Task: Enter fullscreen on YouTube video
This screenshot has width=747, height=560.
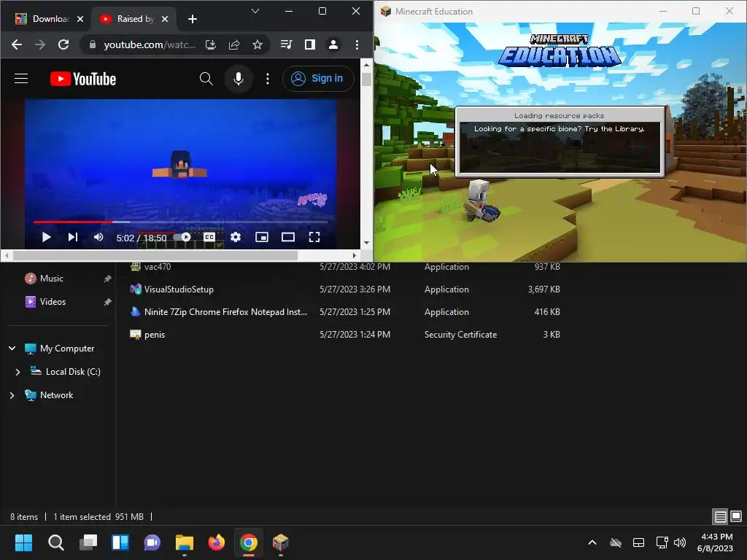Action: [x=314, y=237]
